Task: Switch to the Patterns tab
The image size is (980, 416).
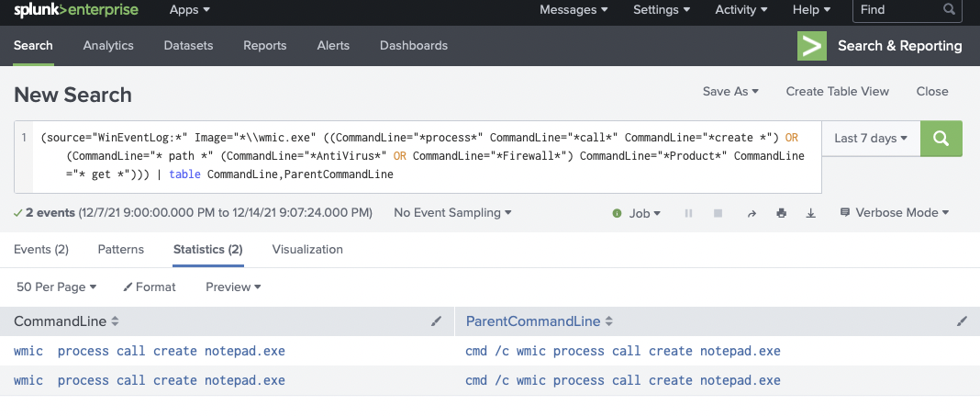Action: (x=120, y=250)
